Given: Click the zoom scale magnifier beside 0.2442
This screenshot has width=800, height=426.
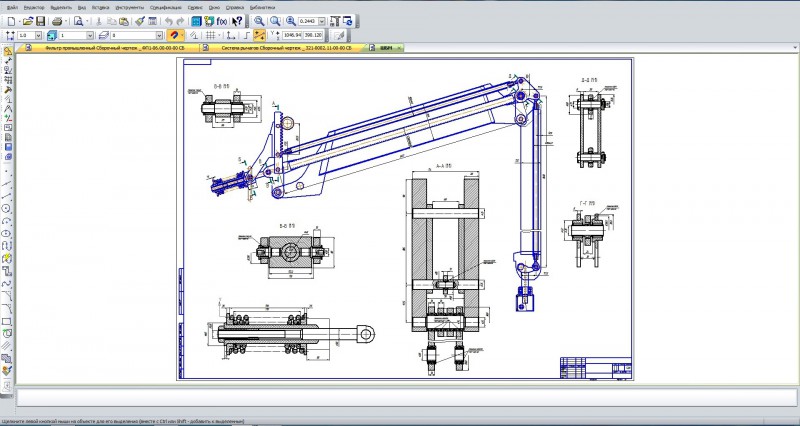Looking at the screenshot, I should 291,21.
